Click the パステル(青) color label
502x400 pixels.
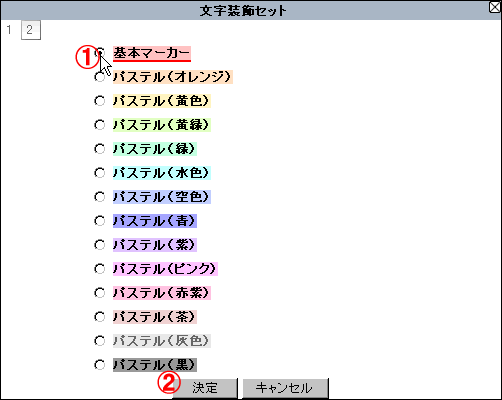(155, 221)
